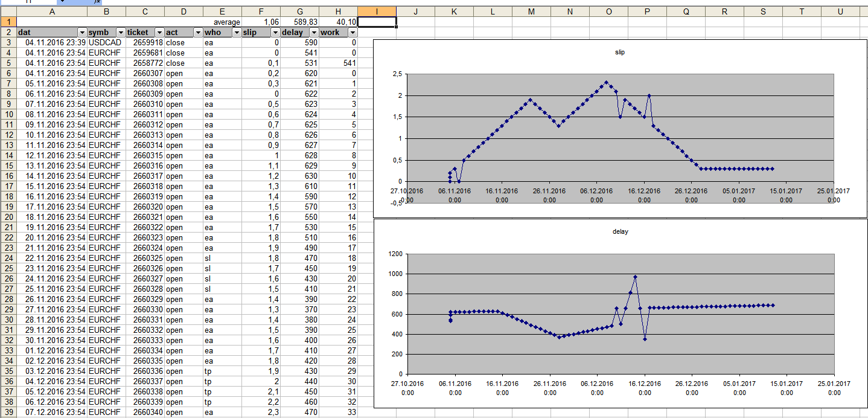Screen dimensions: 868x418
Task: Select column E header
Action: click(x=222, y=11)
